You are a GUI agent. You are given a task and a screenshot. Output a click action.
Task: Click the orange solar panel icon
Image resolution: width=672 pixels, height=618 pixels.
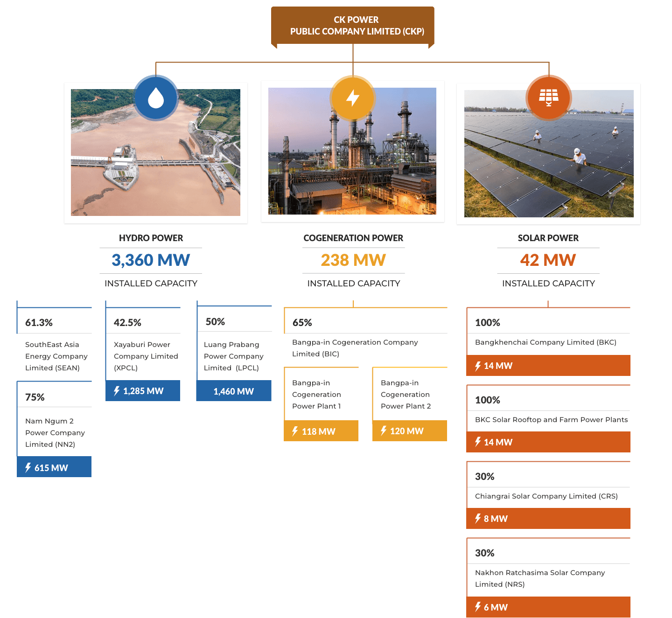pyautogui.click(x=549, y=97)
